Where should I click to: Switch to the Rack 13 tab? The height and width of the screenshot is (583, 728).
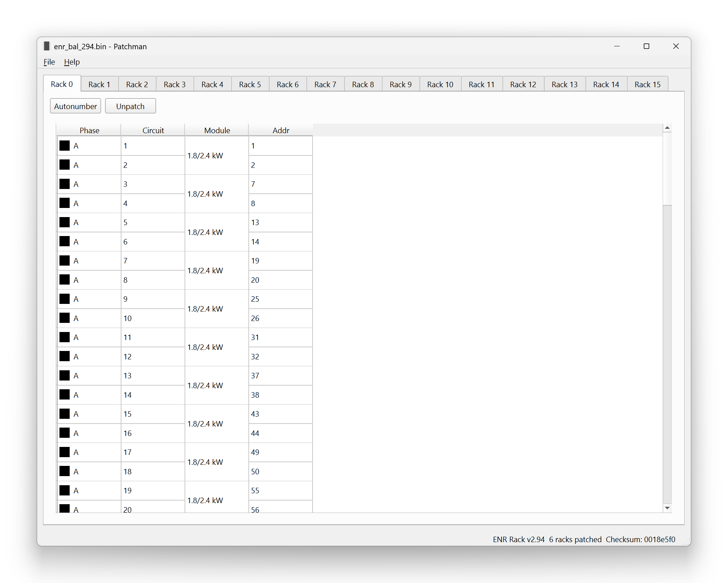[x=565, y=84]
